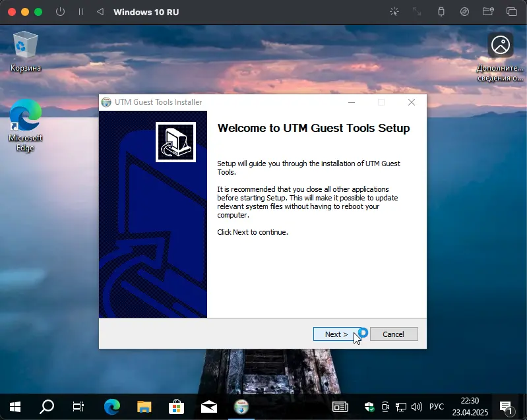Close the UTM Guest Tools Installer window
The image size is (527, 420).
click(x=412, y=102)
